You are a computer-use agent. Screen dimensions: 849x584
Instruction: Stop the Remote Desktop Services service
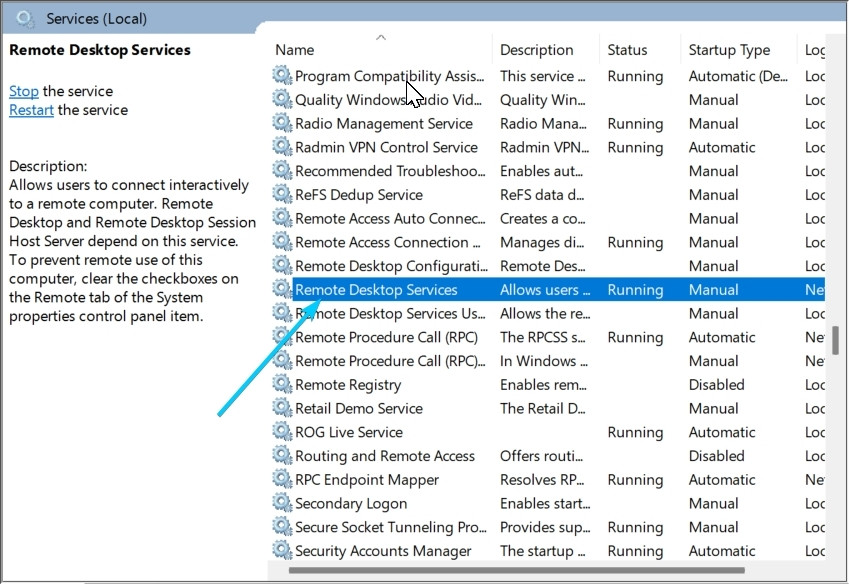[x=24, y=91]
